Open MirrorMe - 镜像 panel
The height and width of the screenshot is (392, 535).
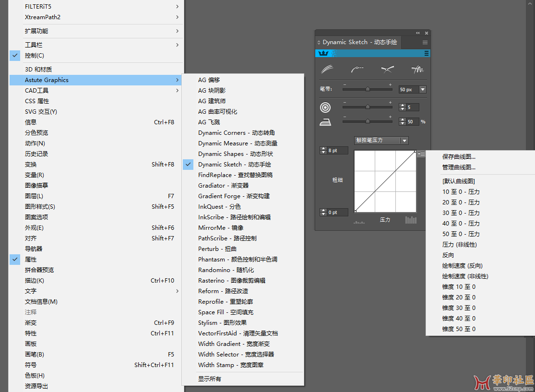click(243, 227)
